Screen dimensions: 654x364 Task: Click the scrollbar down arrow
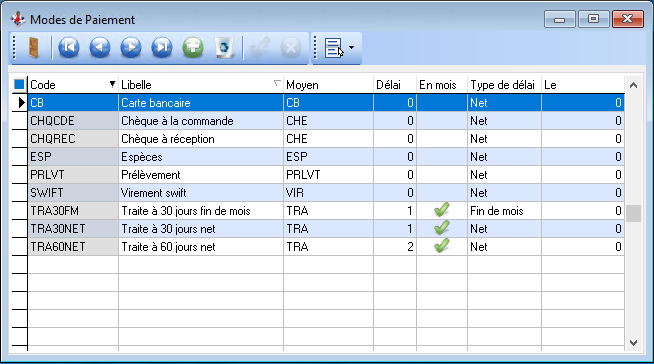[633, 343]
